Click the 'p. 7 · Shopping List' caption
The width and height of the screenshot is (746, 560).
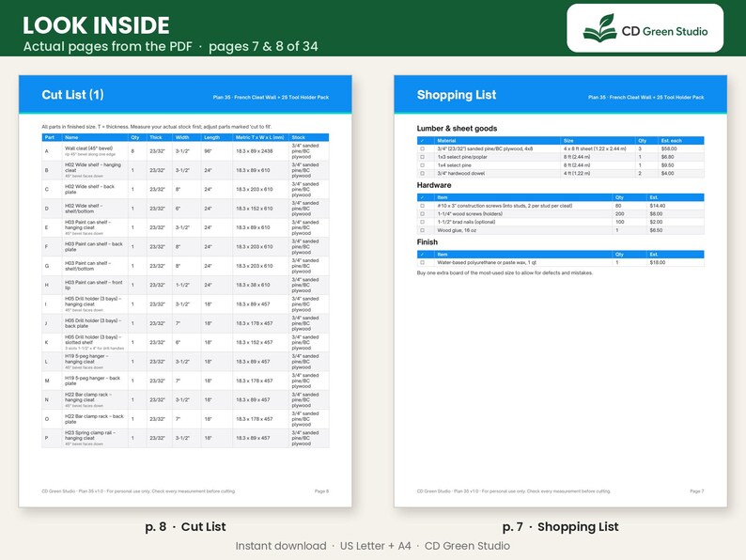[561, 527]
